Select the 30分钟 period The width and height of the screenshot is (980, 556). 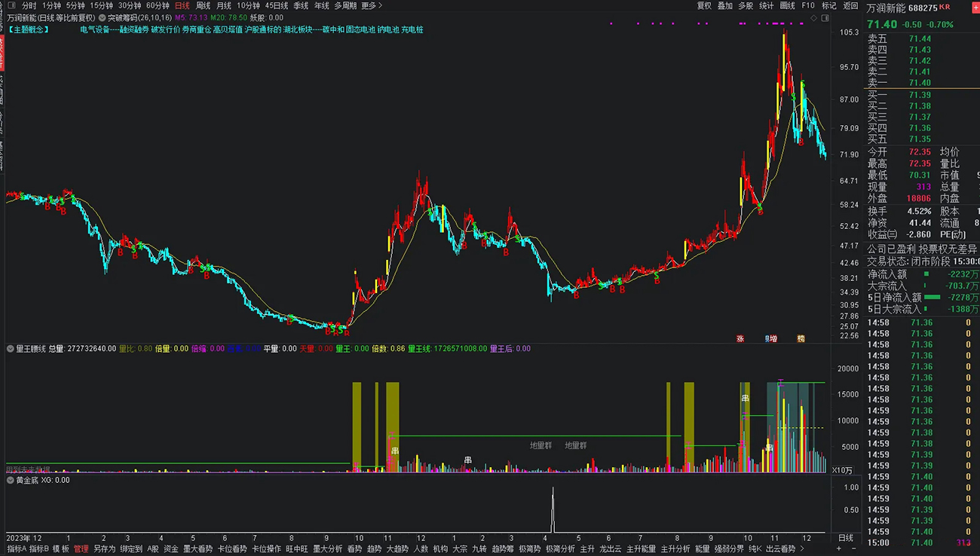pos(130,5)
